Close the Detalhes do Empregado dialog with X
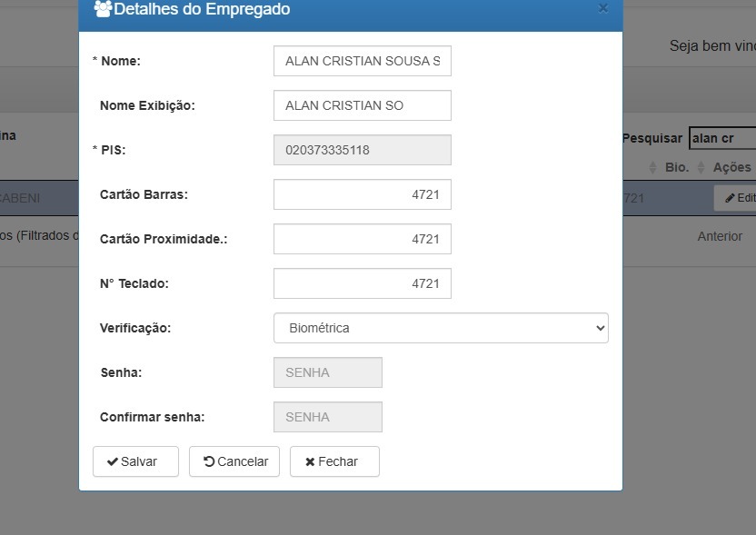 tap(602, 8)
